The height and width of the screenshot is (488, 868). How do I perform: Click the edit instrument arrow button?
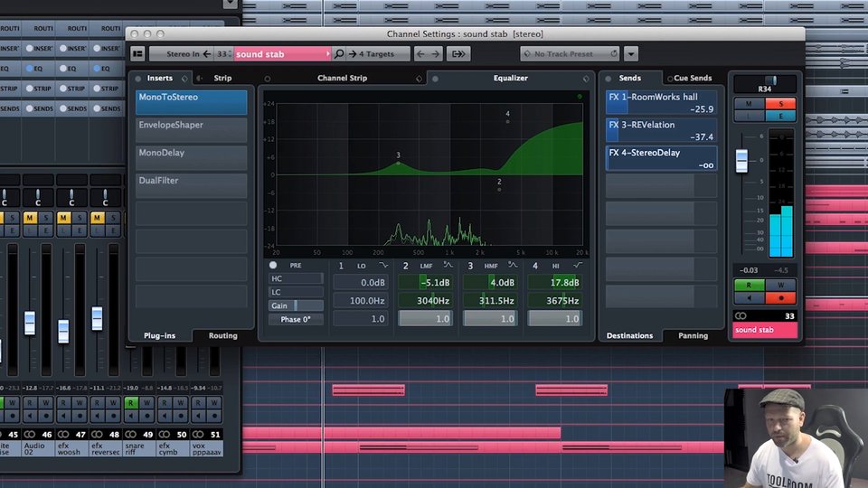(x=458, y=53)
